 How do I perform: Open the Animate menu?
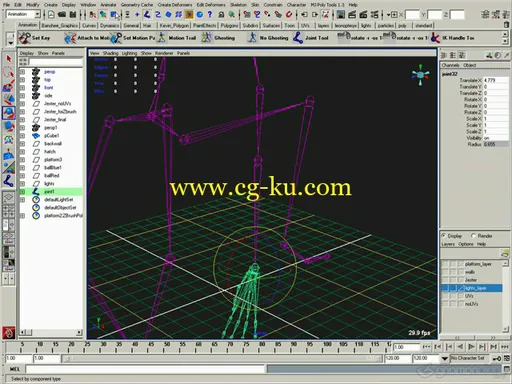pos(108,5)
